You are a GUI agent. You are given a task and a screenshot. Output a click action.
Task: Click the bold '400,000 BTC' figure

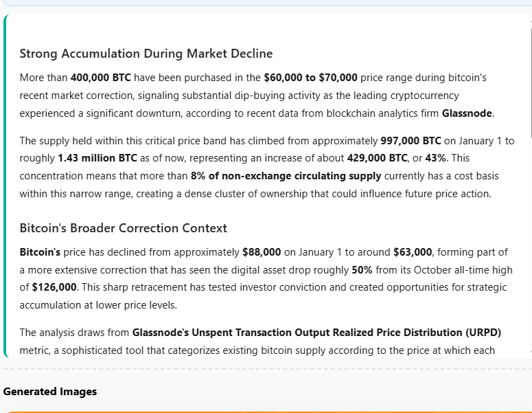101,78
